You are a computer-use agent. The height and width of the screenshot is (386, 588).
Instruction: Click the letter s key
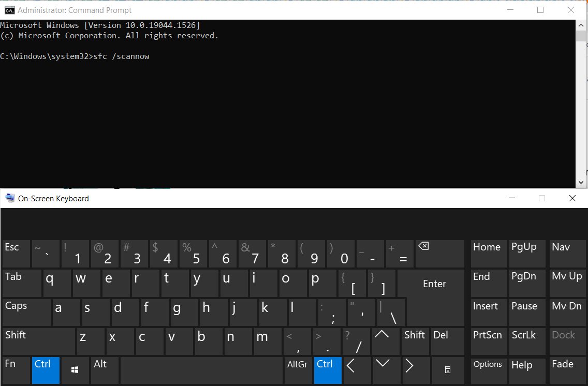(x=96, y=312)
